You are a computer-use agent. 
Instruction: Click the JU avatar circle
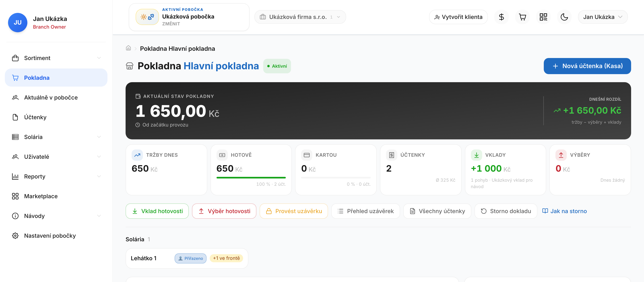(18, 23)
